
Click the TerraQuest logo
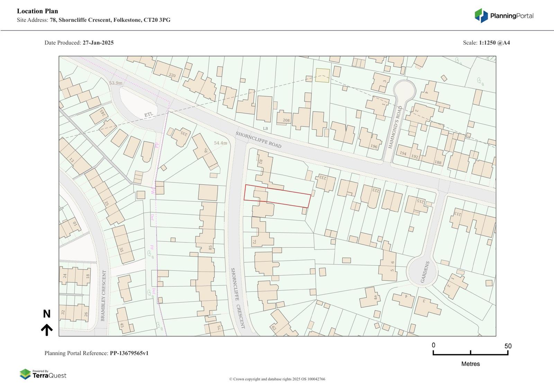click(43, 374)
